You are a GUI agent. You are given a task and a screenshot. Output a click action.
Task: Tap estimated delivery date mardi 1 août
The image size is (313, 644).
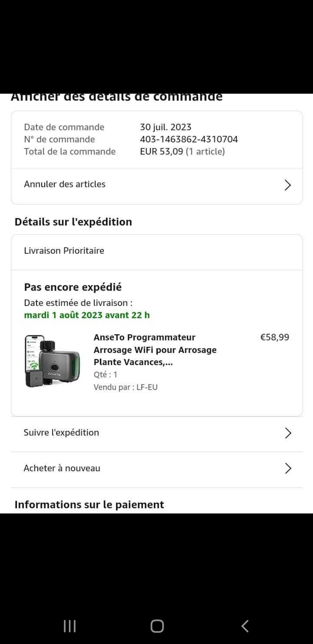87,315
